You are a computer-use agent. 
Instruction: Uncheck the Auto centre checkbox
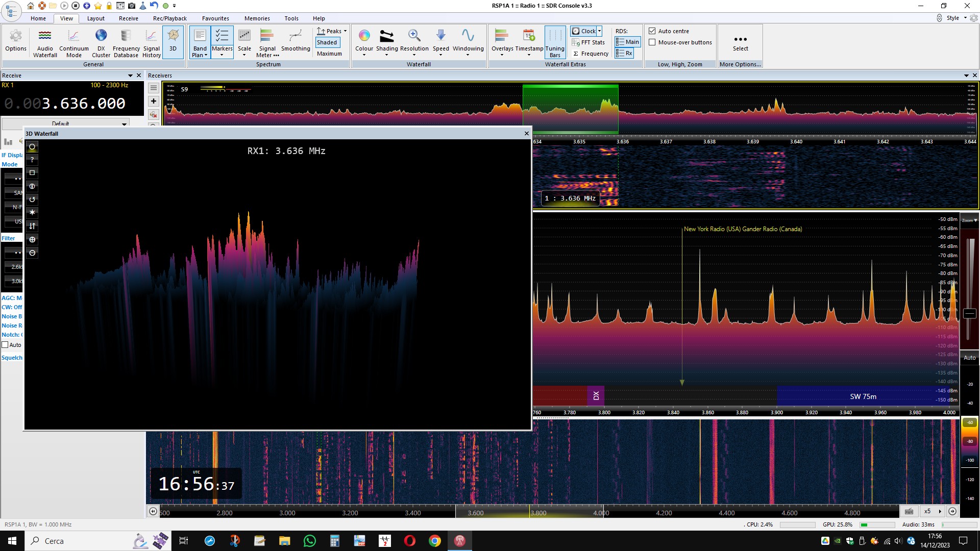tap(652, 31)
